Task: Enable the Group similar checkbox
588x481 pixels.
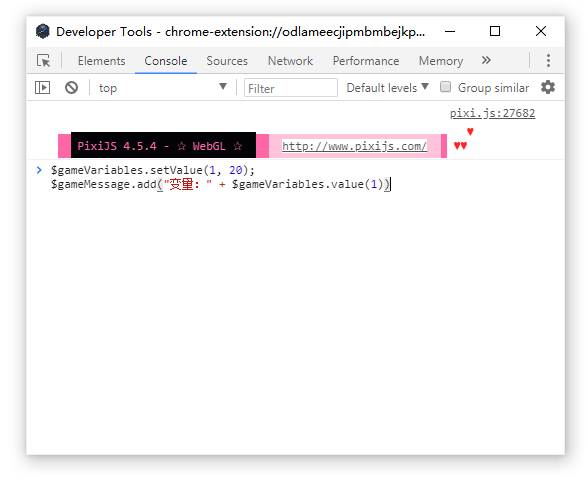Action: tap(445, 87)
